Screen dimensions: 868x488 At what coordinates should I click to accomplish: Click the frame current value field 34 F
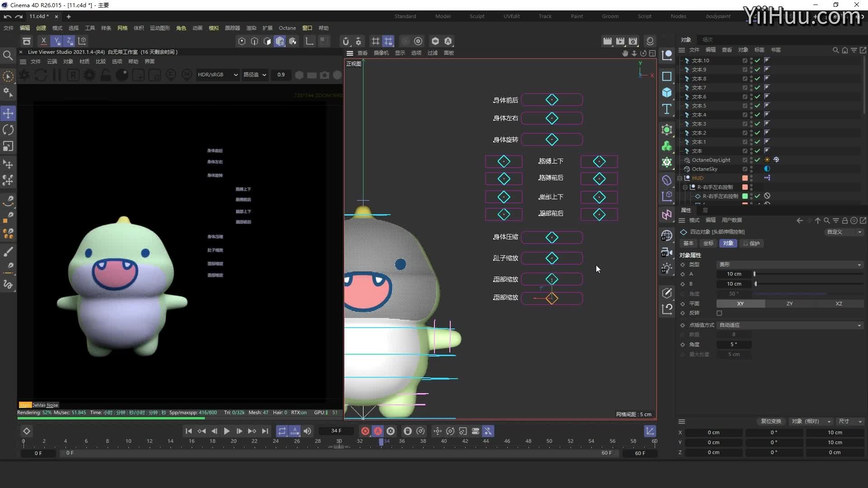[336, 431]
